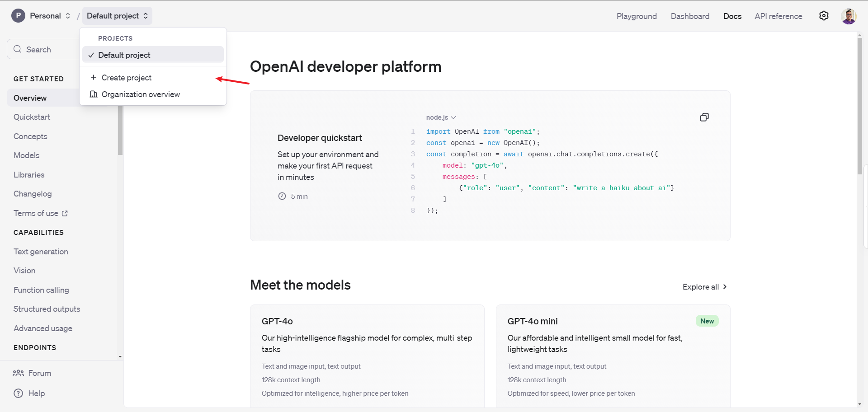Image resolution: width=868 pixels, height=412 pixels.
Task: Expand the node.js language dropdown
Action: 441,117
